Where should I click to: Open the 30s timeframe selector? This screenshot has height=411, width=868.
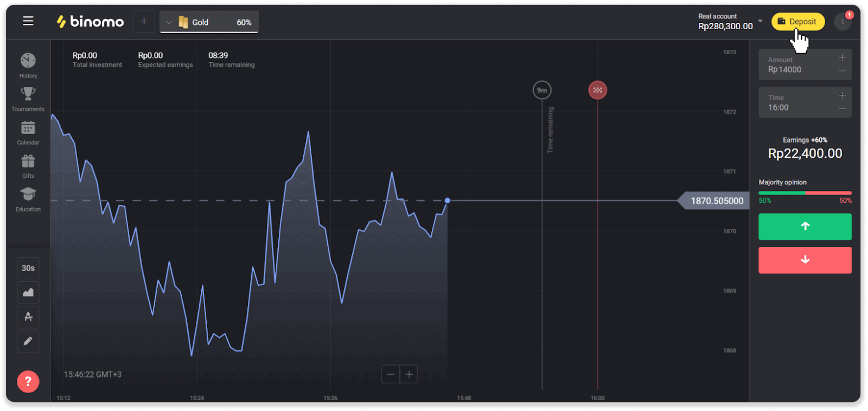pos(28,268)
